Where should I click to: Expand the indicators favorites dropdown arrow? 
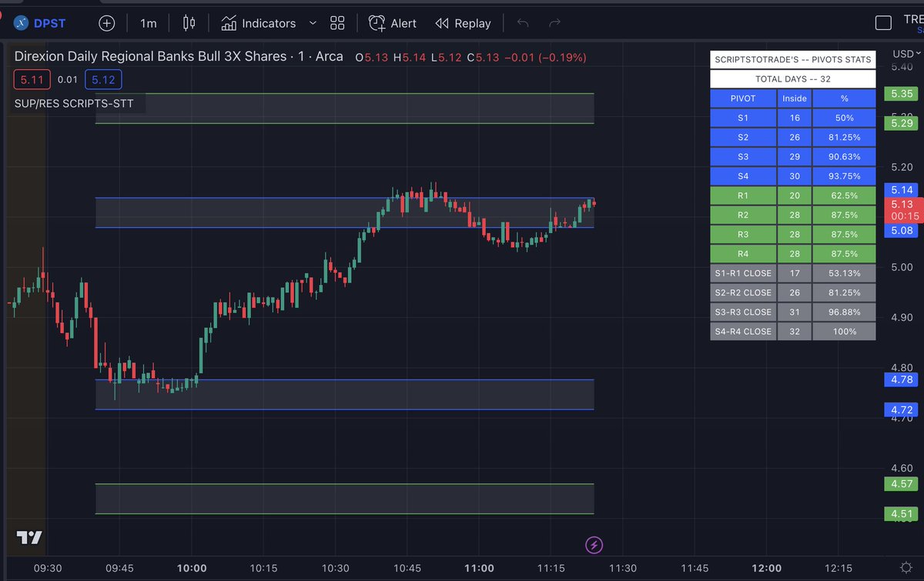[x=313, y=23]
